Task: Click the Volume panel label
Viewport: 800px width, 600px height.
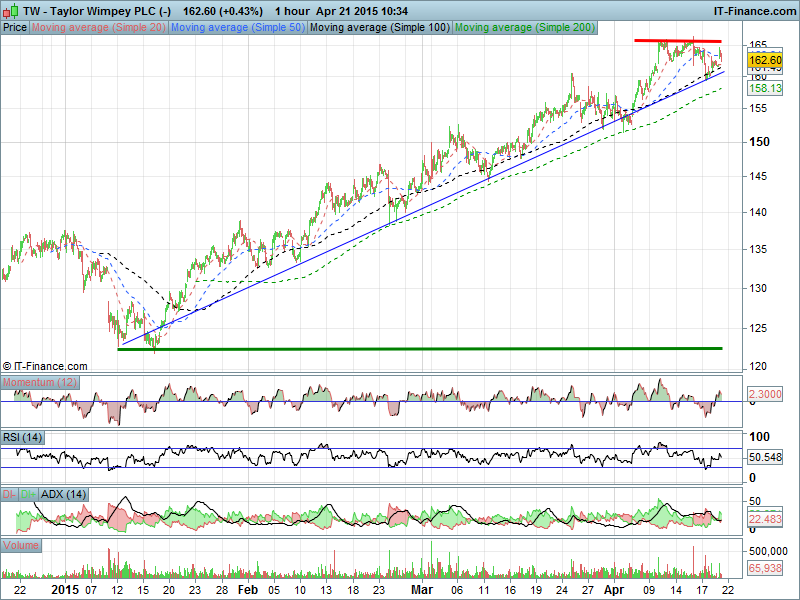Action: 22,545
